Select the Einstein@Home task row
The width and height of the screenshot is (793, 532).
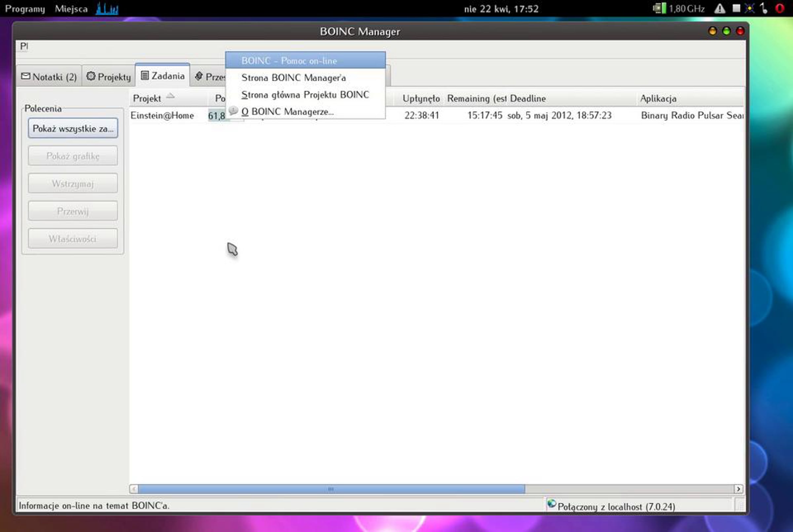[437, 115]
